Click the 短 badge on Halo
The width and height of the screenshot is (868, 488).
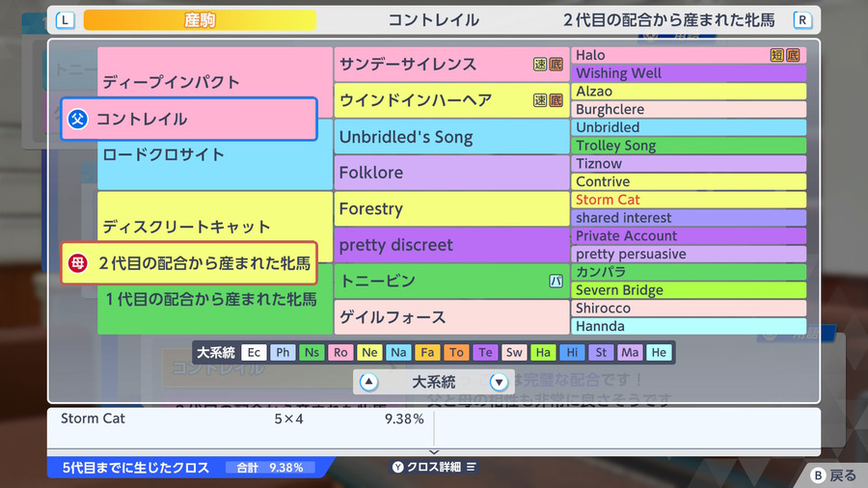tap(777, 55)
